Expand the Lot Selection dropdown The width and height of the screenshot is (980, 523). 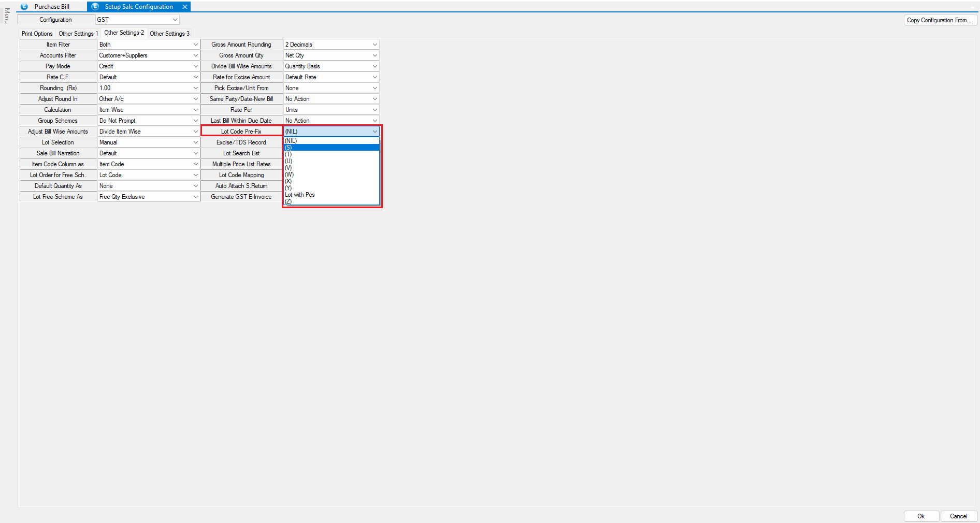click(x=195, y=142)
